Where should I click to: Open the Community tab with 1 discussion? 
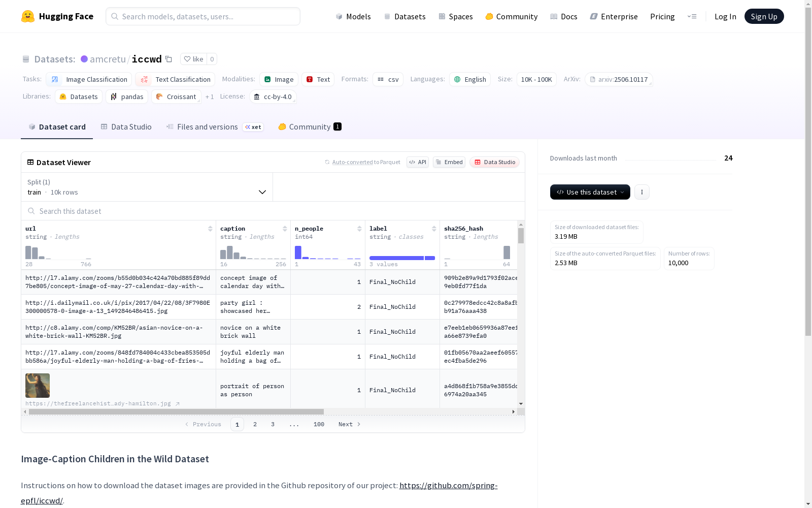click(310, 127)
